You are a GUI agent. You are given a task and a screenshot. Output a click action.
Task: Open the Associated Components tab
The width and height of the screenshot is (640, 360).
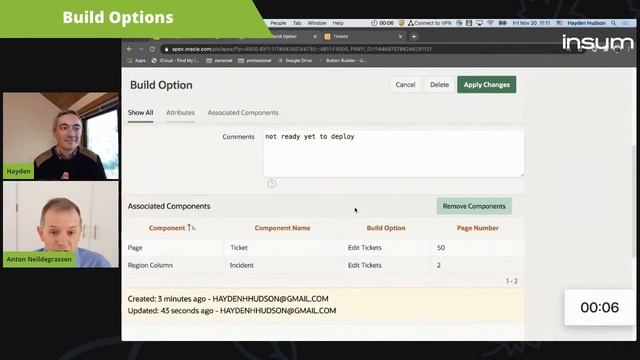pyautogui.click(x=243, y=113)
